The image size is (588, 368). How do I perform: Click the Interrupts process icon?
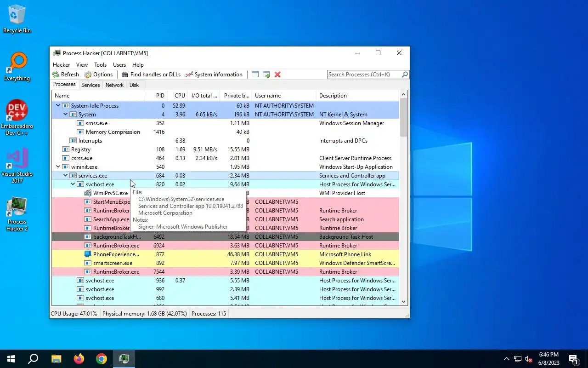(73, 141)
